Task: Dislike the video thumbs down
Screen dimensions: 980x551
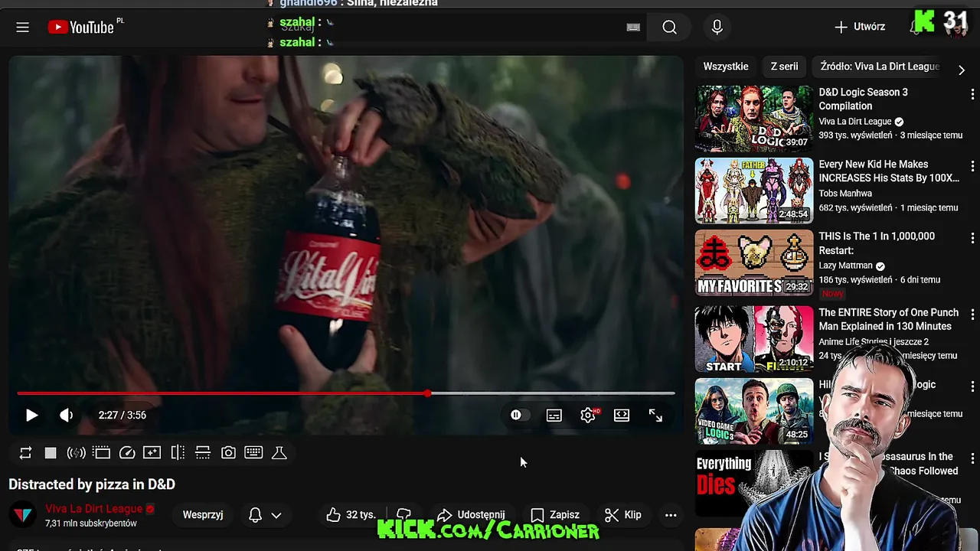Action: 404,515
